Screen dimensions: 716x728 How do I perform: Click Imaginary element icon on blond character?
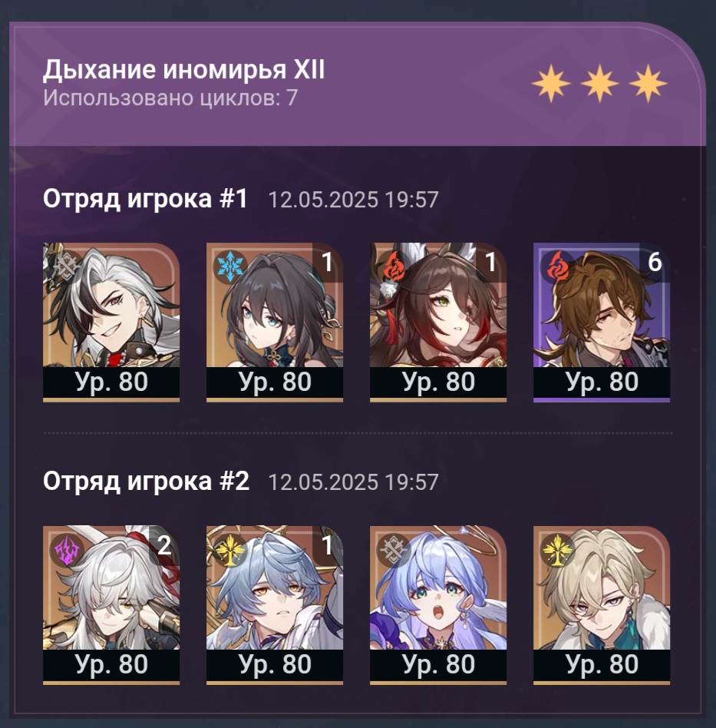557,550
